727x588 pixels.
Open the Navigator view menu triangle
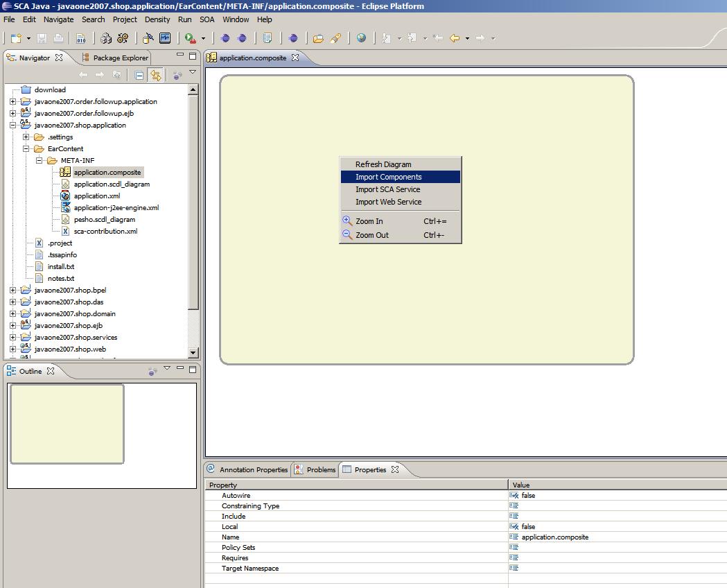(193, 72)
